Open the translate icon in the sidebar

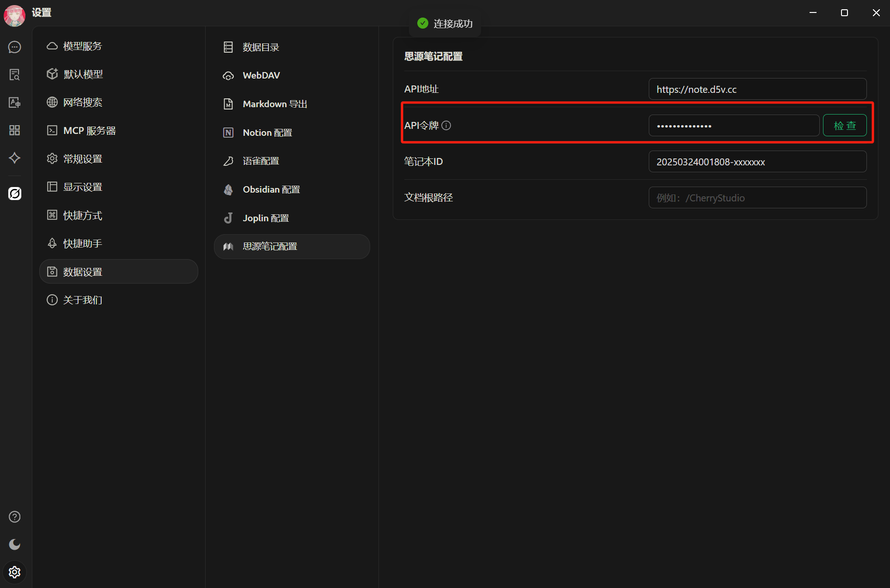point(15,103)
